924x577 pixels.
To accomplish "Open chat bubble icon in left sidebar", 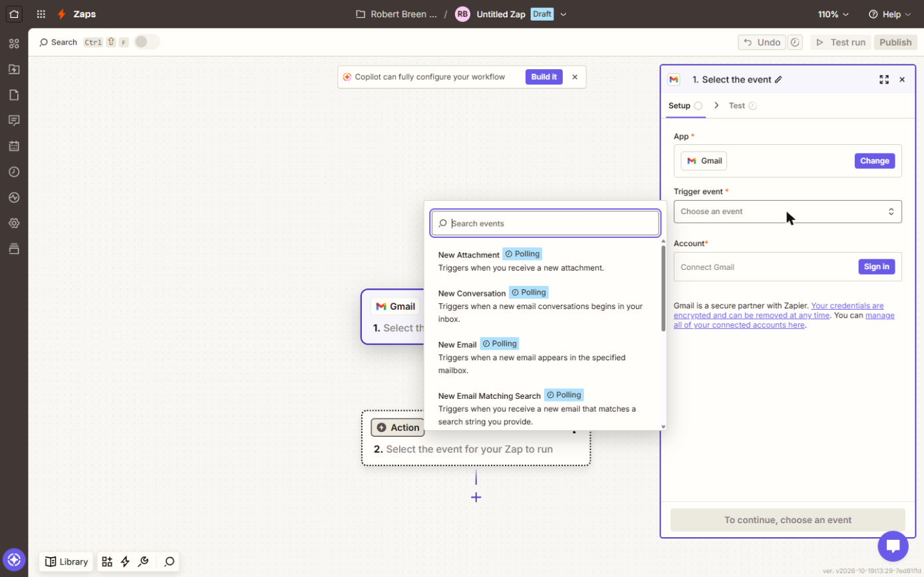I will 14,120.
